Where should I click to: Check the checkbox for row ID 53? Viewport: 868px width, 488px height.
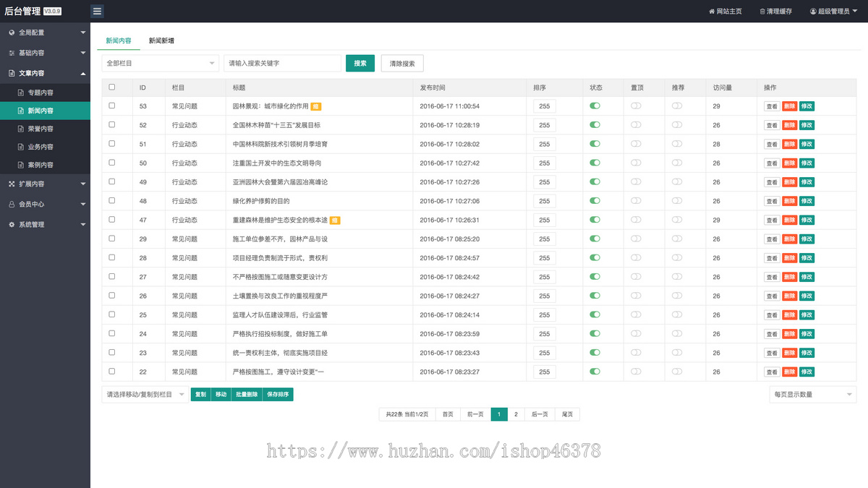pos(111,106)
